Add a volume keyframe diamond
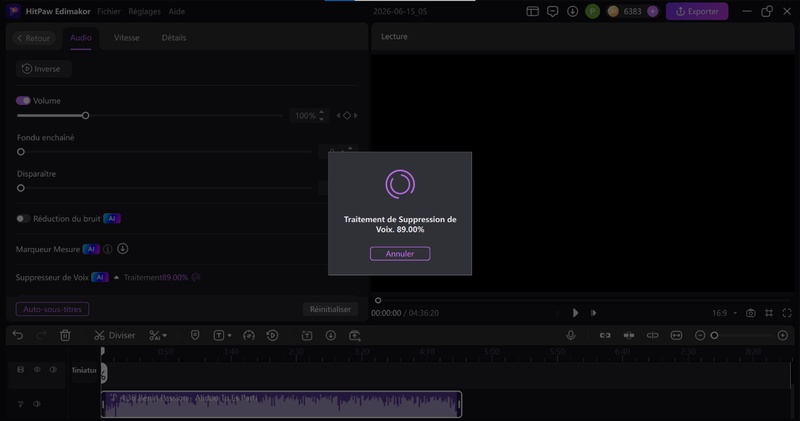Viewport: 800px width, 421px height. point(347,116)
